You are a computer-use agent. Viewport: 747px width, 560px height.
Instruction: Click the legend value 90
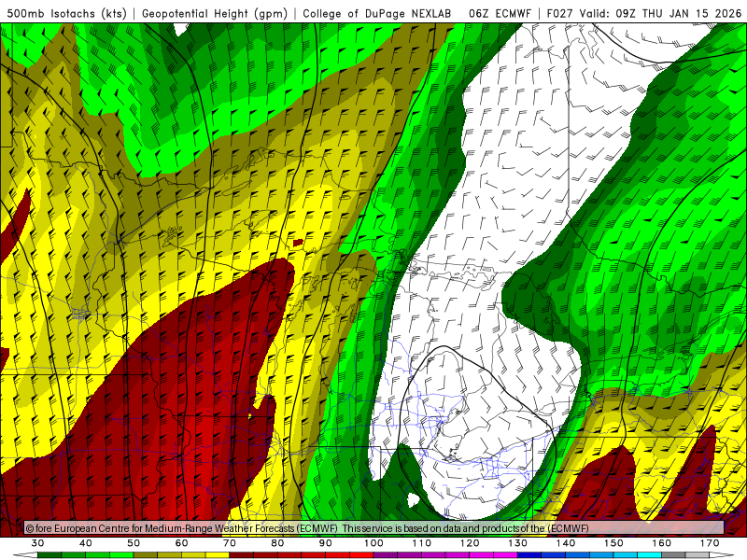[326, 543]
